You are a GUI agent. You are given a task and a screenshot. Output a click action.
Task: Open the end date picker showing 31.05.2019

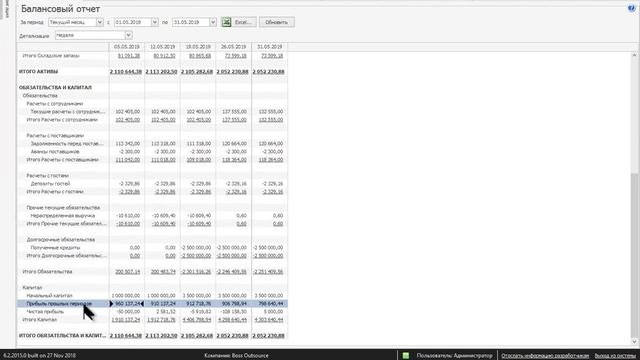click(x=213, y=22)
